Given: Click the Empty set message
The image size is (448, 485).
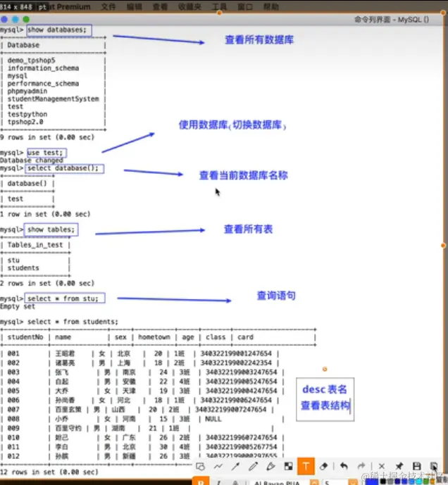Looking at the screenshot, I should [18, 306].
